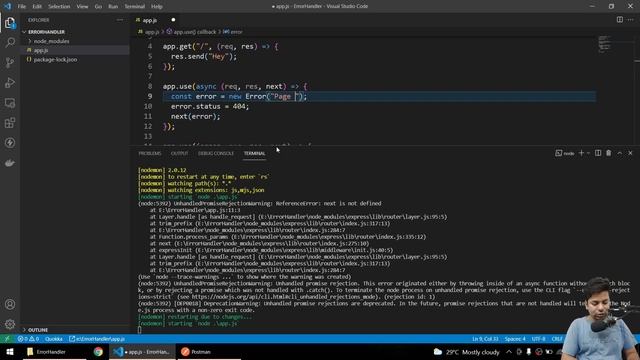Expand the OUTLINE section

click(x=38, y=330)
